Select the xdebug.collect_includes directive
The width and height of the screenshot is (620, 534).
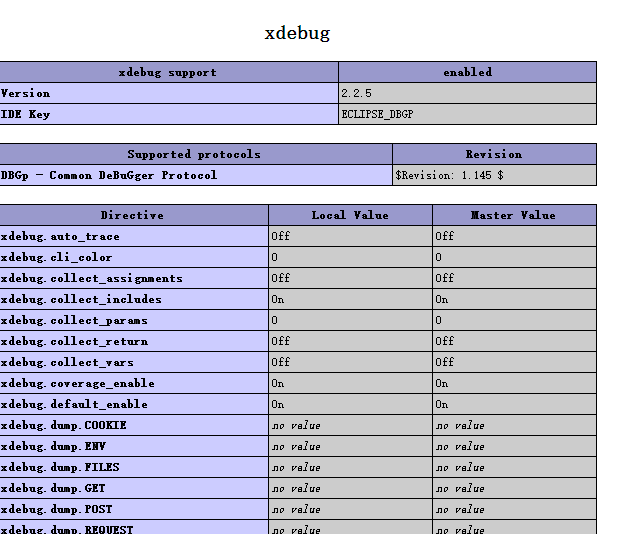pos(81,299)
